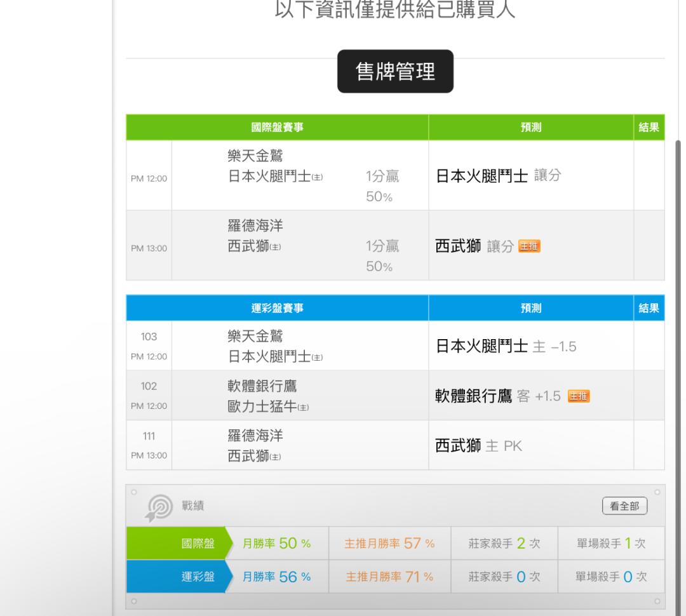Click the prediction 西武獅 主 PK

(x=479, y=446)
